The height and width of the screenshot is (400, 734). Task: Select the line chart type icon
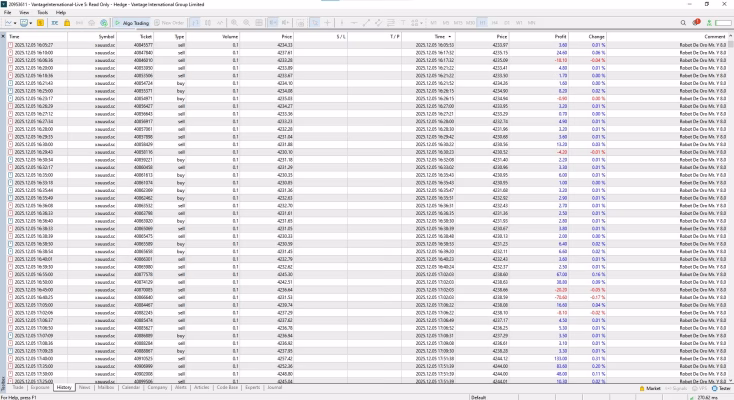click(x=220, y=22)
